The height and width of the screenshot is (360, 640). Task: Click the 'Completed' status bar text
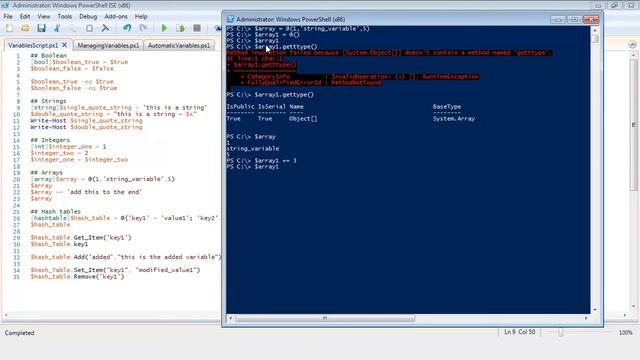coord(20,333)
